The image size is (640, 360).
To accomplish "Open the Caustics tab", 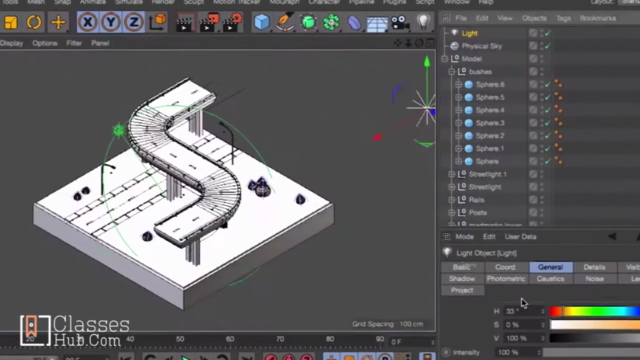I will coord(550,279).
